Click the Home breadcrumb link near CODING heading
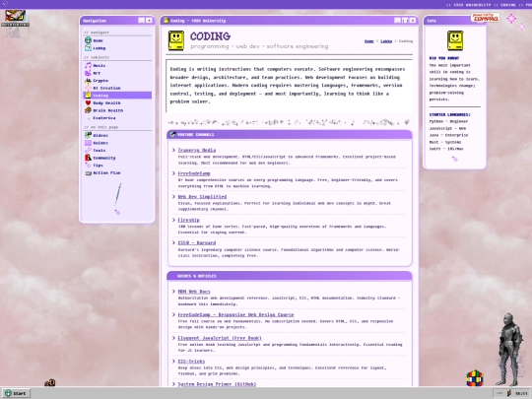Screen dimensions: 532x399 point(369,41)
